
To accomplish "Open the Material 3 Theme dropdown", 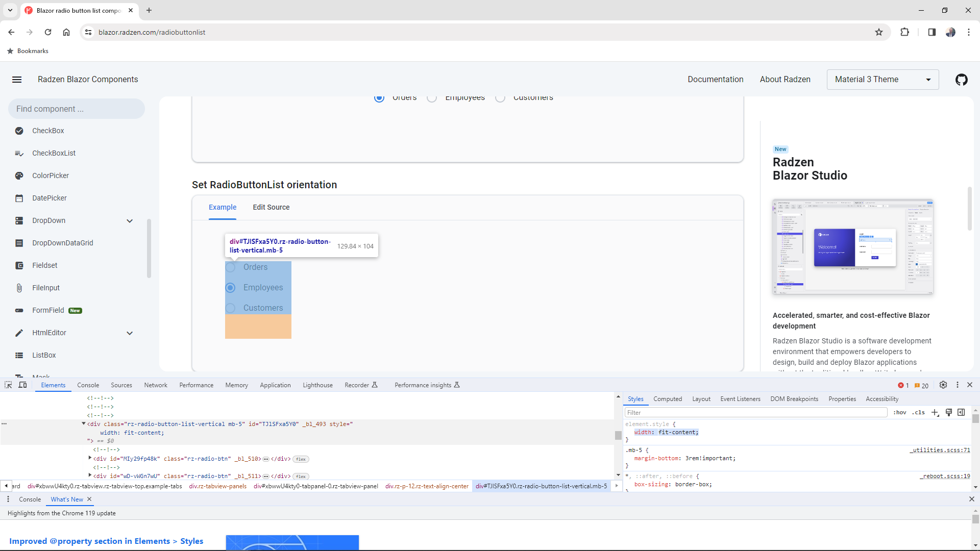I will [883, 80].
